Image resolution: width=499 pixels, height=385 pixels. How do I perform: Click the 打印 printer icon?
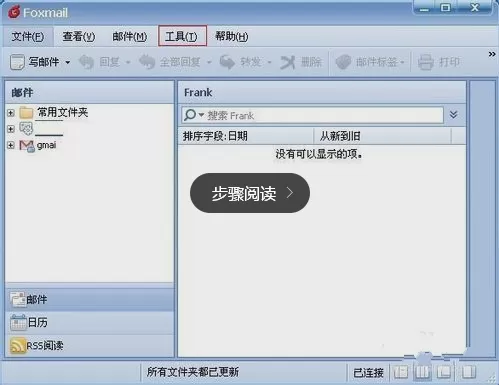click(x=426, y=62)
